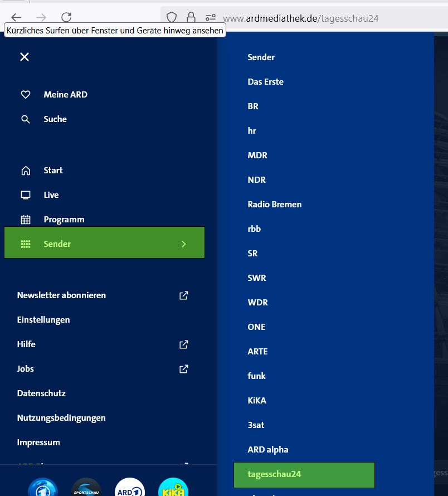The width and height of the screenshot is (448, 496).
Task: Select ARTE in the Sender list
Action: click(257, 352)
